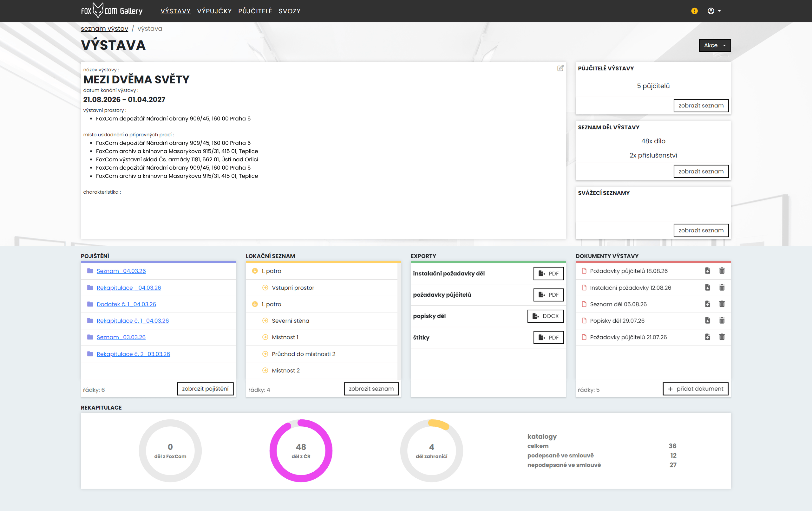This screenshot has height=511, width=812.
Task: Open the yellow warning notification icon
Action: click(694, 11)
